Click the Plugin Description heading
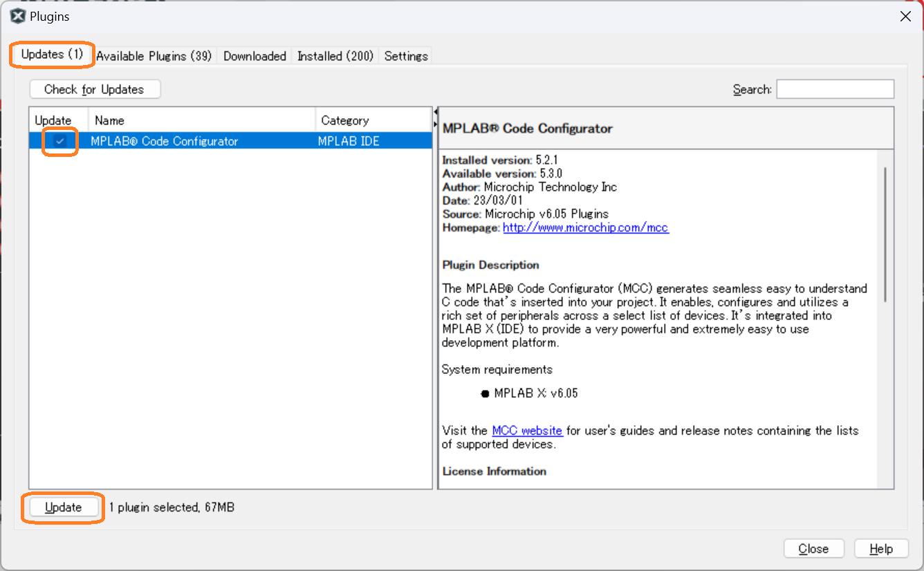This screenshot has width=924, height=571. point(490,265)
